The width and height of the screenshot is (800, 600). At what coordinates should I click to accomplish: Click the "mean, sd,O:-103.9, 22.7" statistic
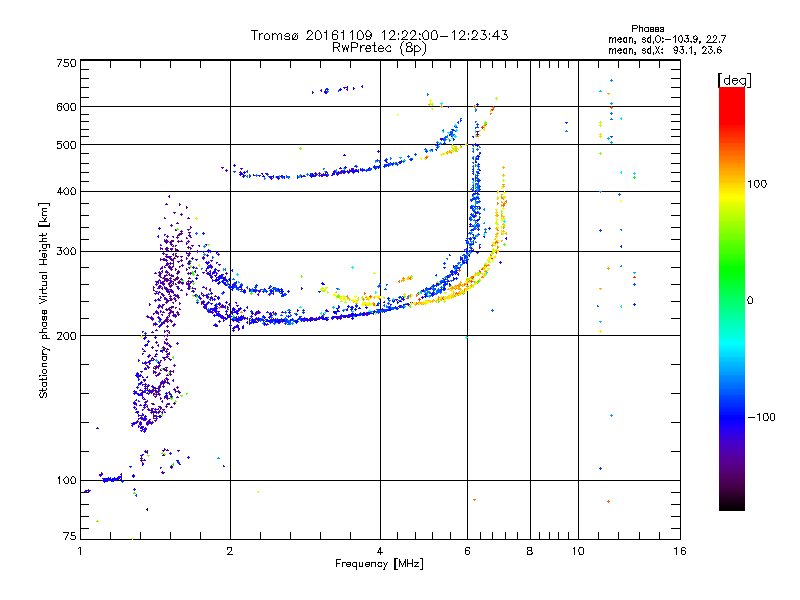[667, 39]
